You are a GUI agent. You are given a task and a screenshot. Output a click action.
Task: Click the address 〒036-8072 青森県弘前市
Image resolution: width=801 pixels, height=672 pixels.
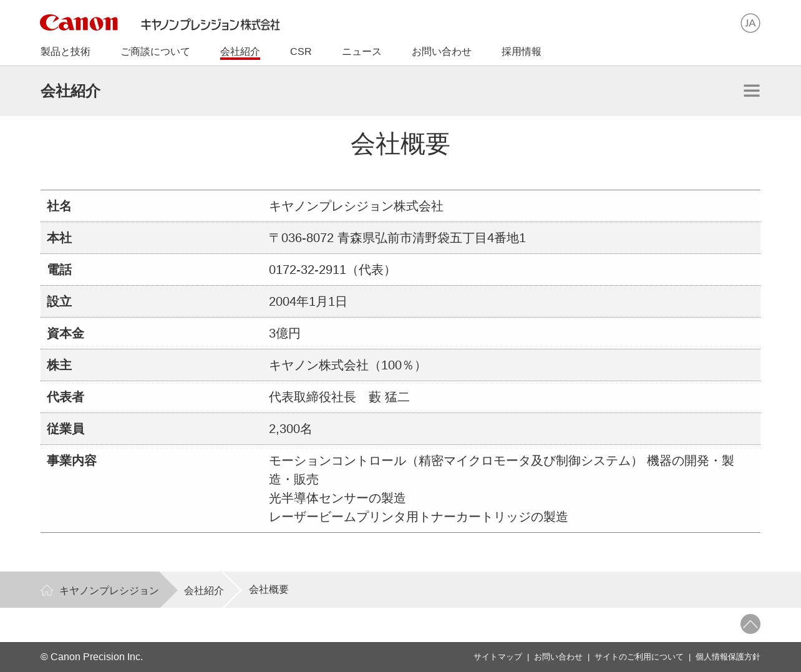397,238
